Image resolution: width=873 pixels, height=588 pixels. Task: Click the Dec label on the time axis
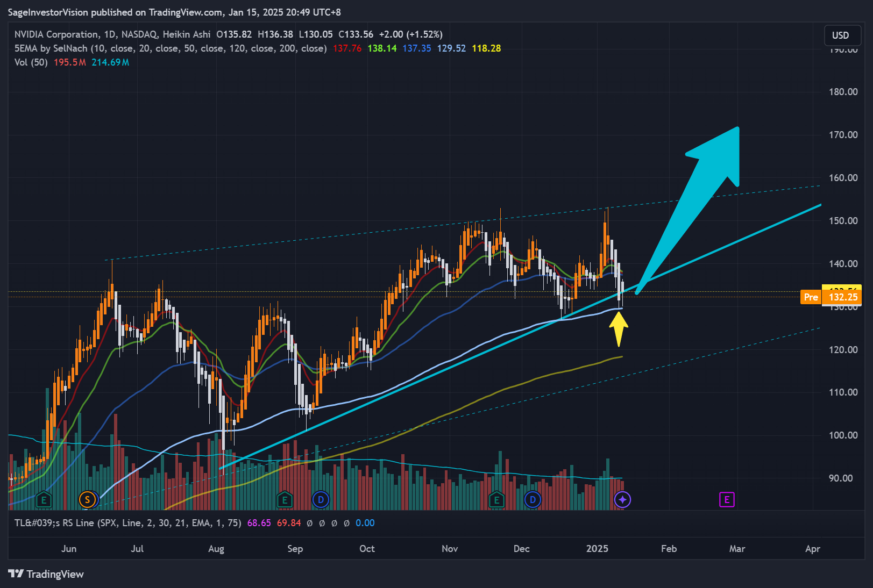coord(521,549)
